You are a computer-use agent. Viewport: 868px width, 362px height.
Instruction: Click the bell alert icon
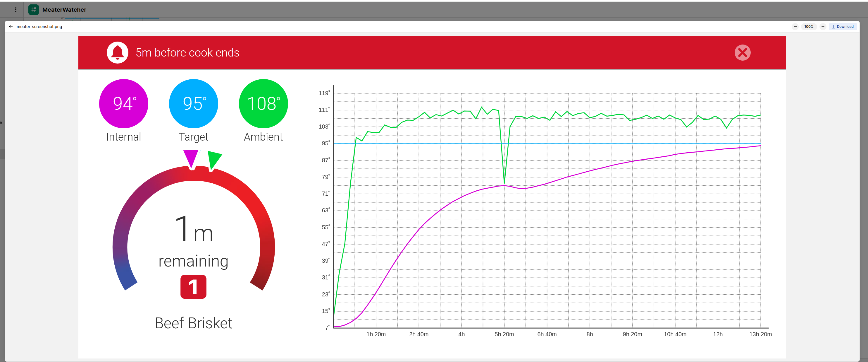(x=117, y=53)
